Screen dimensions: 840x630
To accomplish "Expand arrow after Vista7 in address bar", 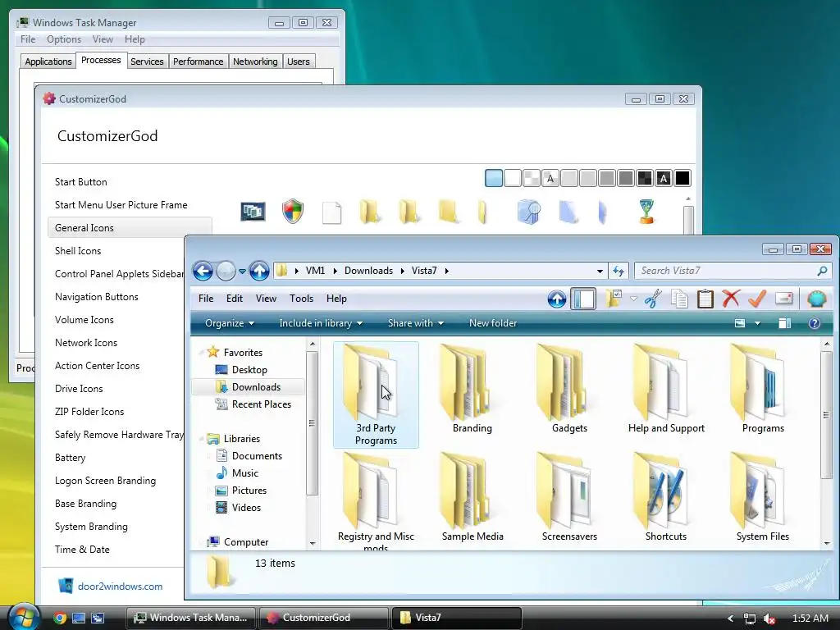I will 446,271.
